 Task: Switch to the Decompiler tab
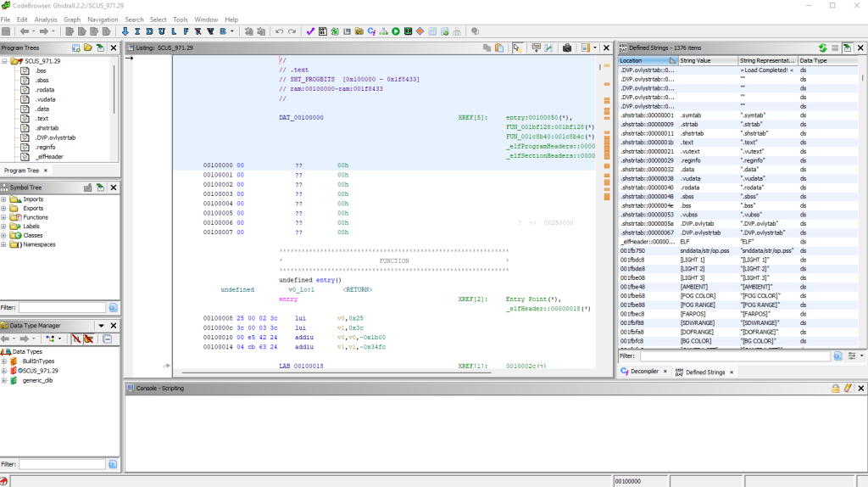pyautogui.click(x=646, y=372)
